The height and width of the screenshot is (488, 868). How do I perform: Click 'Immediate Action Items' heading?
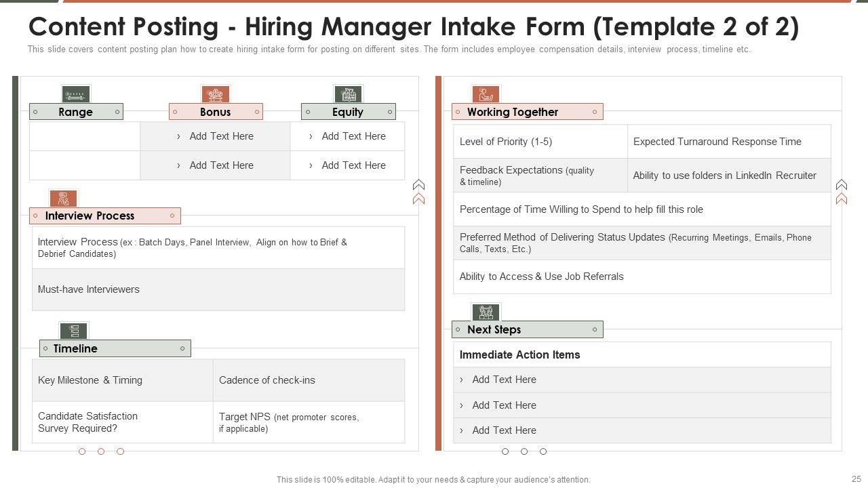[519, 354]
